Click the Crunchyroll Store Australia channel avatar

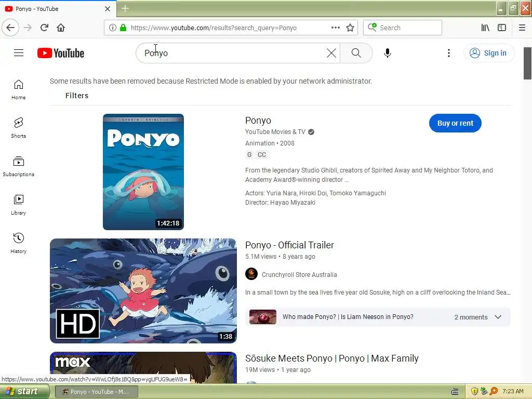pos(251,274)
